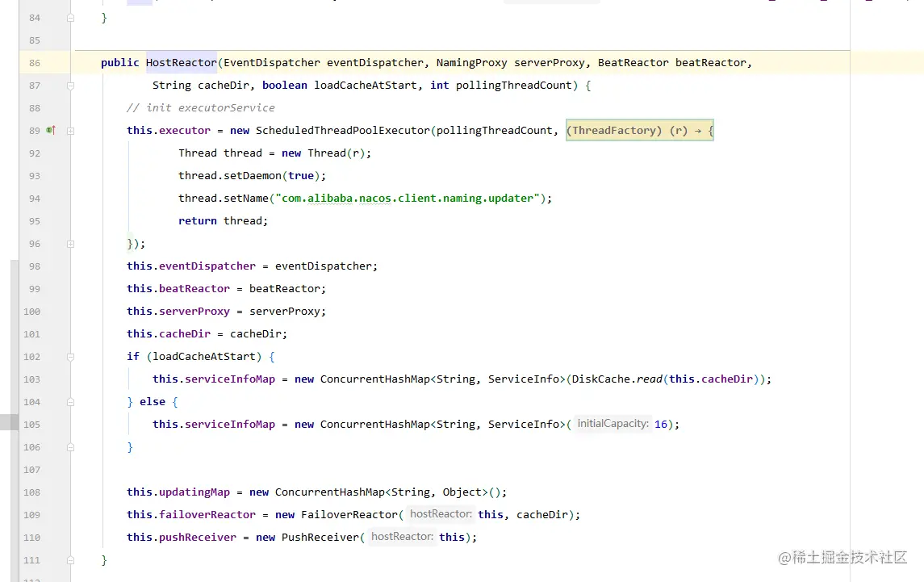
Task: Click the 'boolean' keyword on line 87
Action: pyautogui.click(x=285, y=85)
